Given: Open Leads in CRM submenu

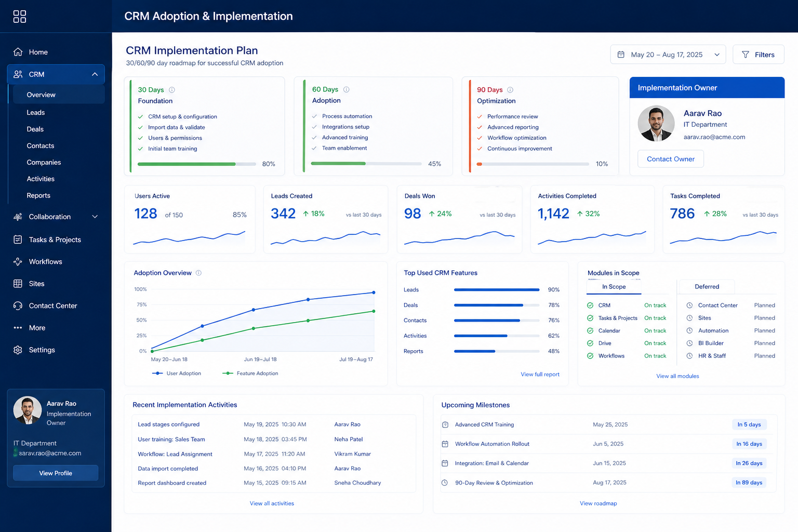Looking at the screenshot, I should pyautogui.click(x=36, y=112).
